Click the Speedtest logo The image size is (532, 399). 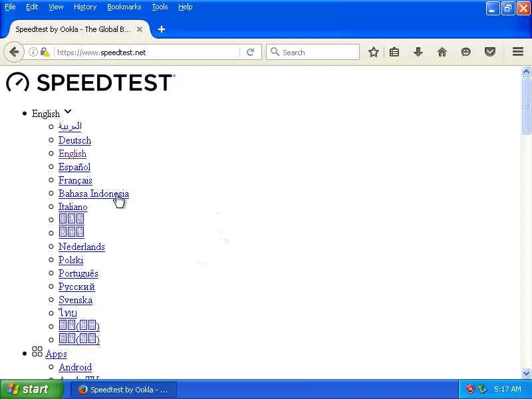pos(90,82)
